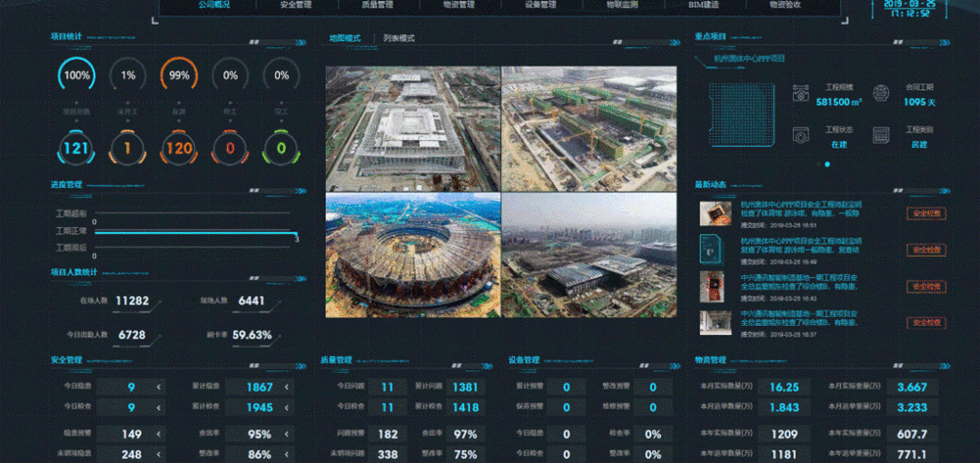Viewport: 980px width, 463px height.
Task: Click the orange 99% 在建 ring gauge
Action: point(179,75)
